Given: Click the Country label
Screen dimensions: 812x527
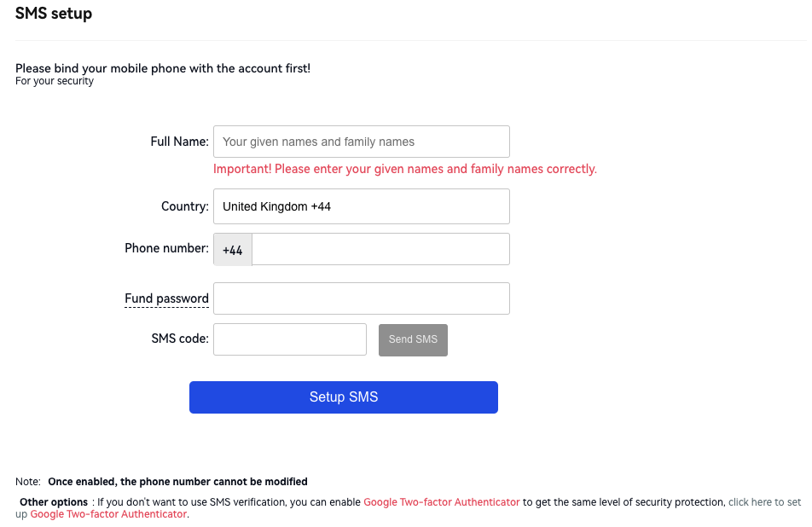Looking at the screenshot, I should coord(184,206).
